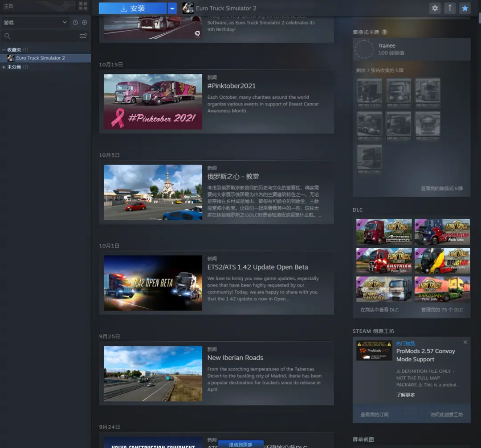Click the clock recent-sort icon
481x448 pixels.
click(75, 22)
